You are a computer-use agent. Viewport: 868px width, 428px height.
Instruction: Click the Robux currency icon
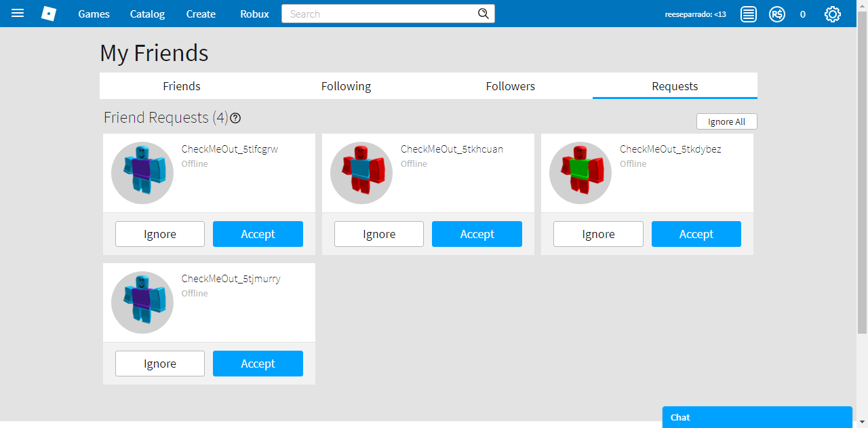777,14
